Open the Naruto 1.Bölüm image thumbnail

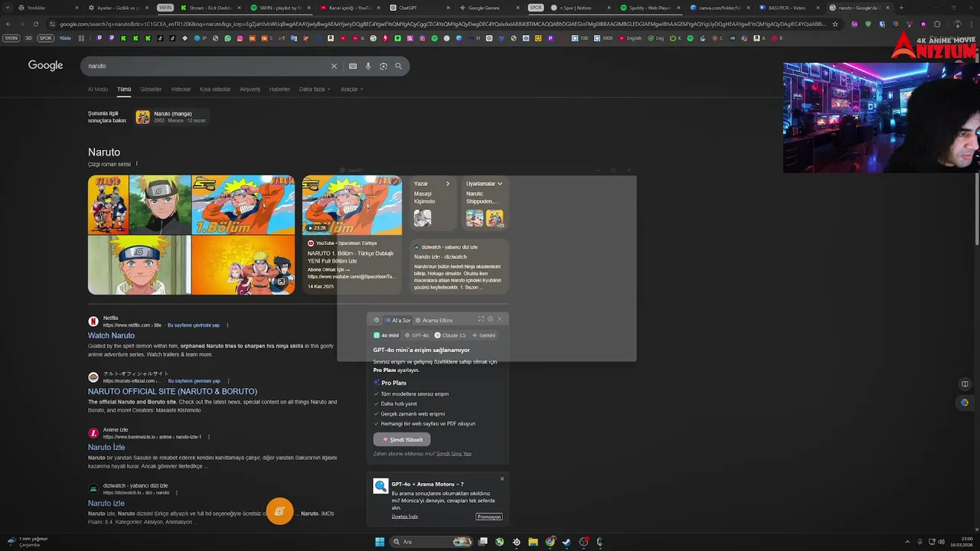click(243, 205)
